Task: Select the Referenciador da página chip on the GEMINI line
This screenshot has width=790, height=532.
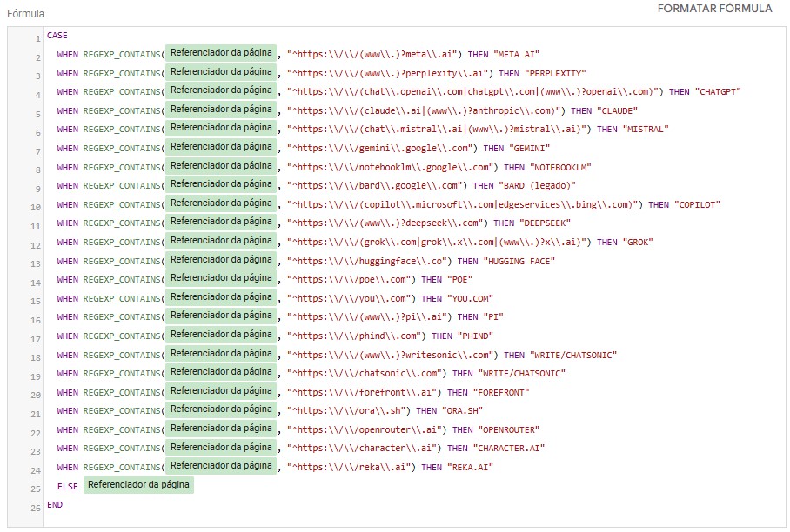Action: pyautogui.click(x=221, y=146)
